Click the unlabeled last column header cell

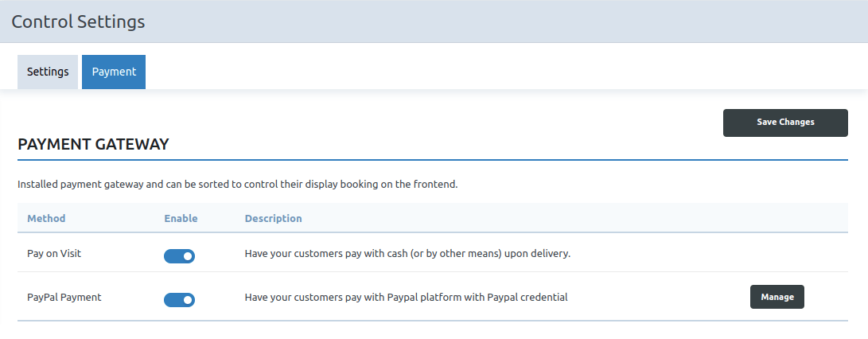point(777,218)
